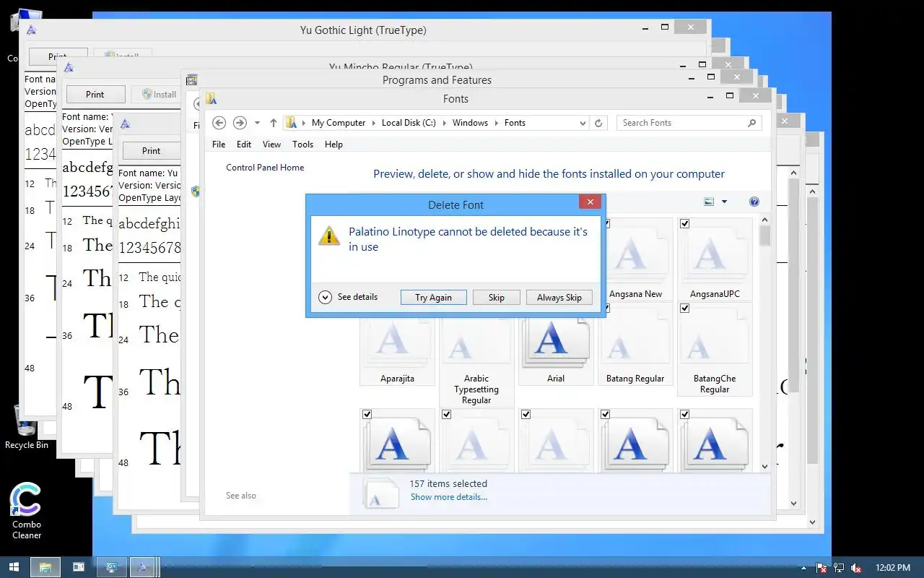
Task: Uncheck the AngsanaUPC font checkbox
Action: [x=684, y=224]
